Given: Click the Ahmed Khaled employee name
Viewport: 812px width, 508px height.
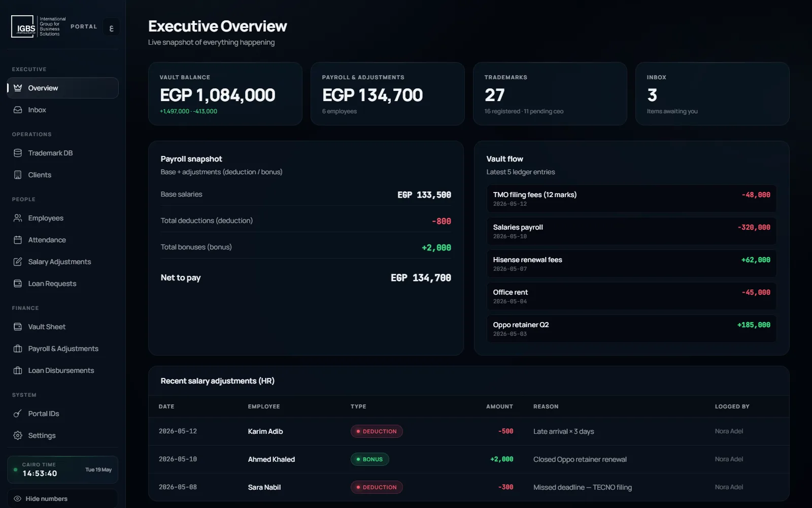Looking at the screenshot, I should pyautogui.click(x=272, y=459).
